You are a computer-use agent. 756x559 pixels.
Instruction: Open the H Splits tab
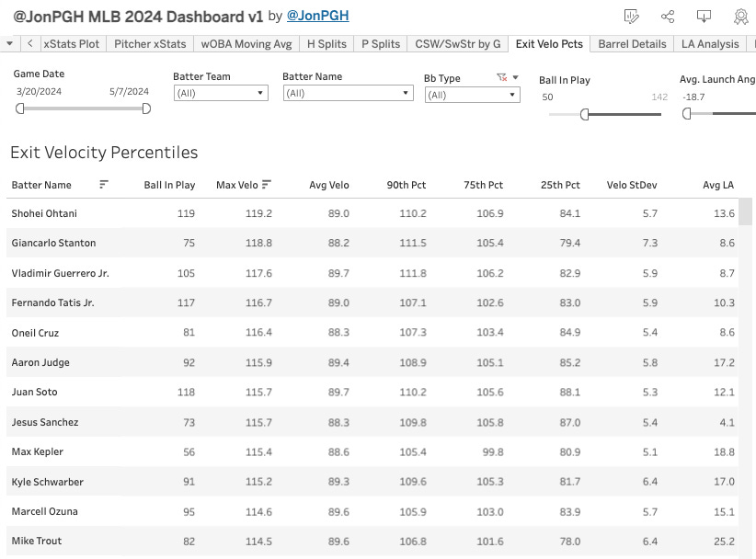pyautogui.click(x=326, y=44)
